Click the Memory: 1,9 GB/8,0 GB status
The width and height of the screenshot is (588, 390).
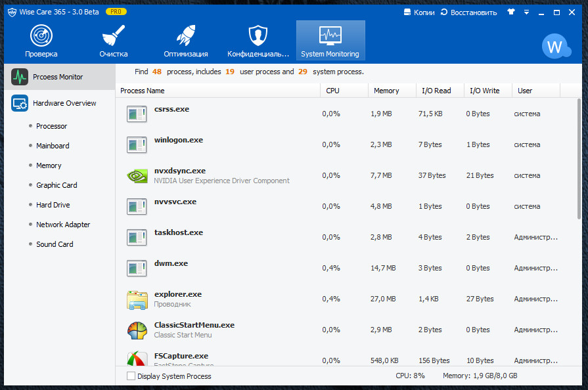coord(480,376)
